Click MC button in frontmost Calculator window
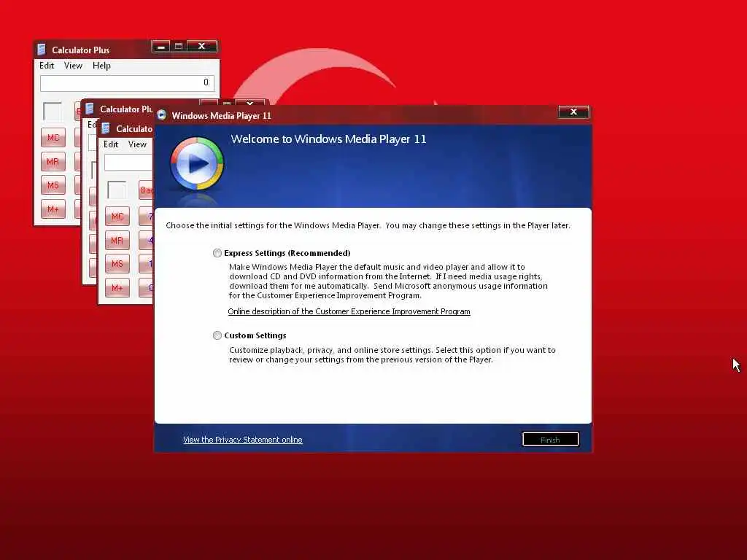747x560 pixels. pos(117,217)
